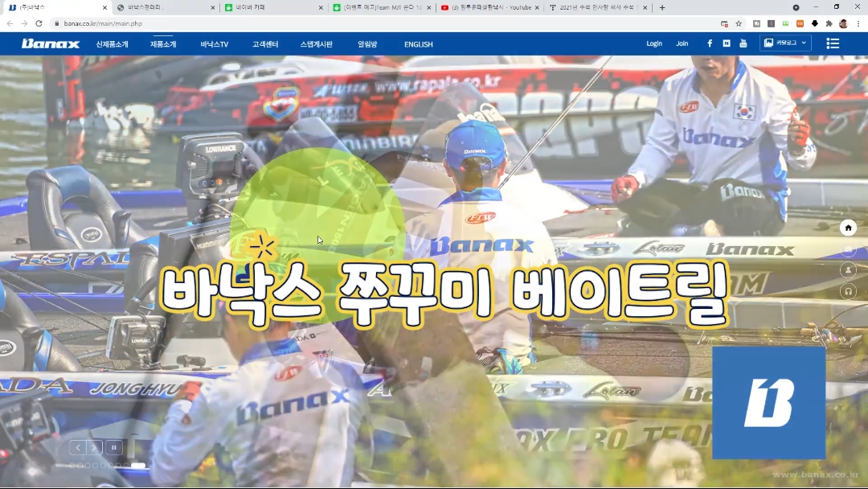This screenshot has width=868, height=489.
Task: Click the Login link
Action: click(654, 43)
